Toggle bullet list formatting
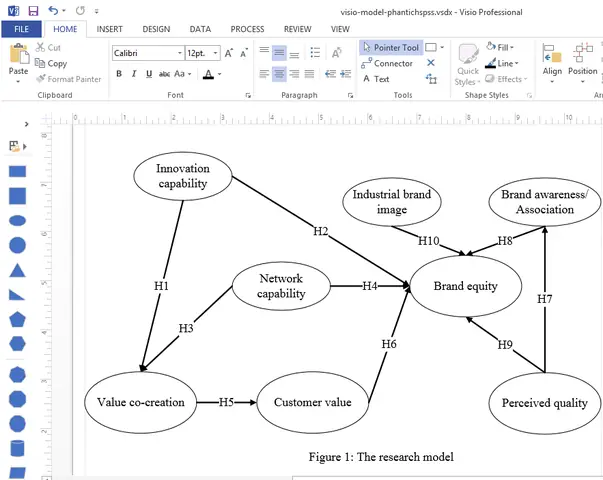The width and height of the screenshot is (603, 480). 315,52
